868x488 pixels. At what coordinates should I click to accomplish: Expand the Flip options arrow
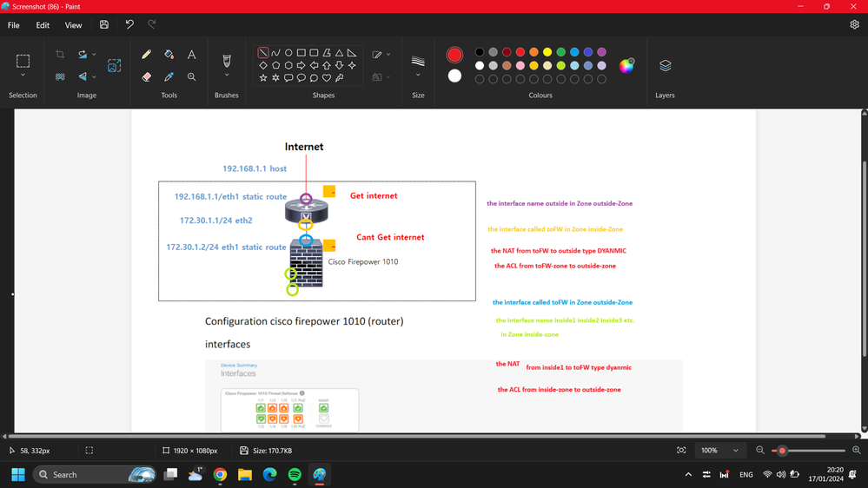tap(94, 77)
